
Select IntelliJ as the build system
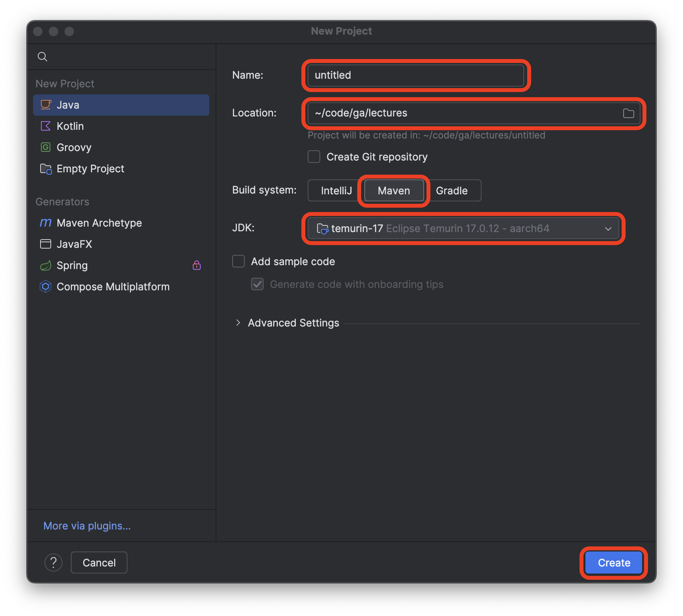coord(336,190)
